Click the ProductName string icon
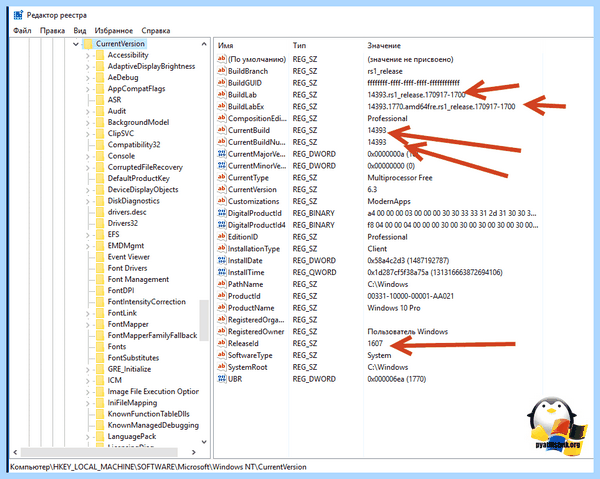600x479 pixels. (x=222, y=308)
